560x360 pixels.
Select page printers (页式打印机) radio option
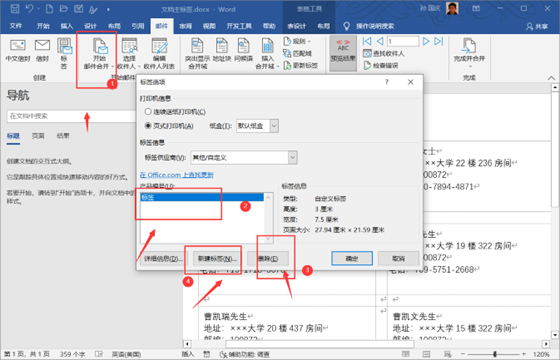click(x=148, y=126)
